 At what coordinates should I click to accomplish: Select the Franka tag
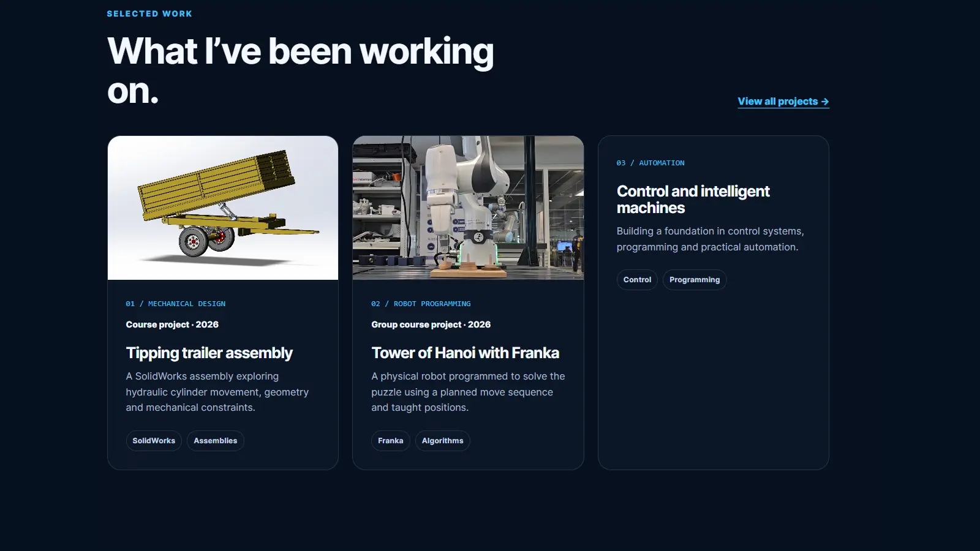click(x=390, y=441)
